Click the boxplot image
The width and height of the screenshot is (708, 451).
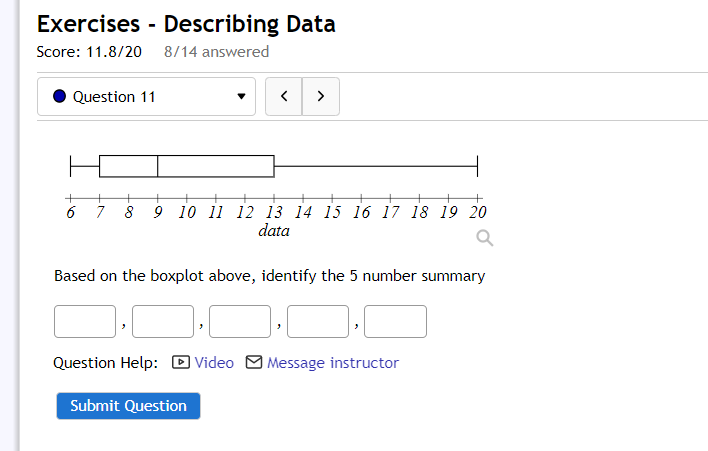[x=273, y=190]
